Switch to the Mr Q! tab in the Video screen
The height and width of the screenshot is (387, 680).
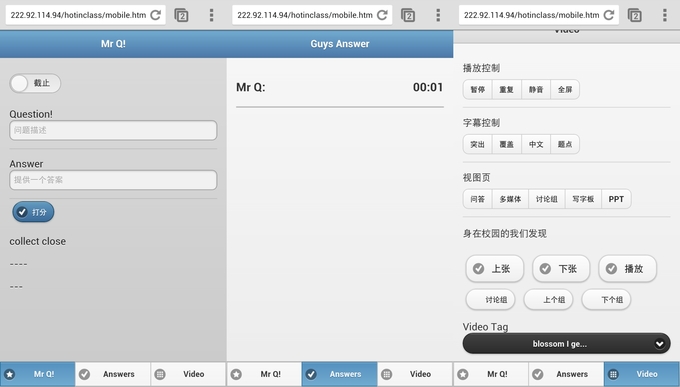pos(491,374)
